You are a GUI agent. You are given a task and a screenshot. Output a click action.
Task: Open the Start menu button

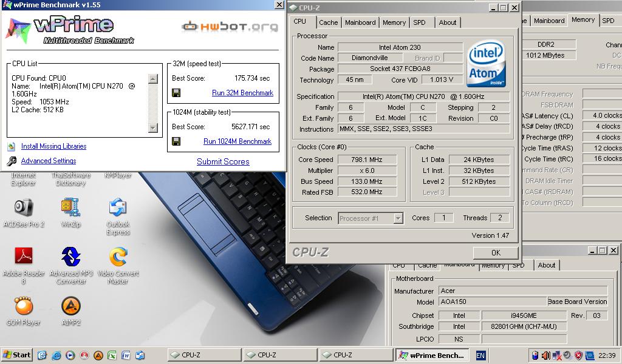pos(17,355)
